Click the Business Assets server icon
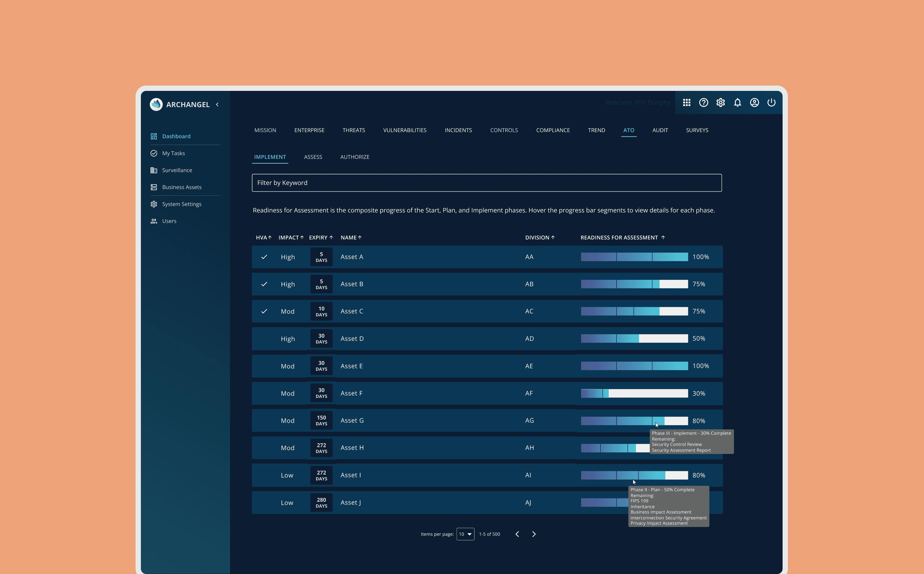 click(x=154, y=187)
